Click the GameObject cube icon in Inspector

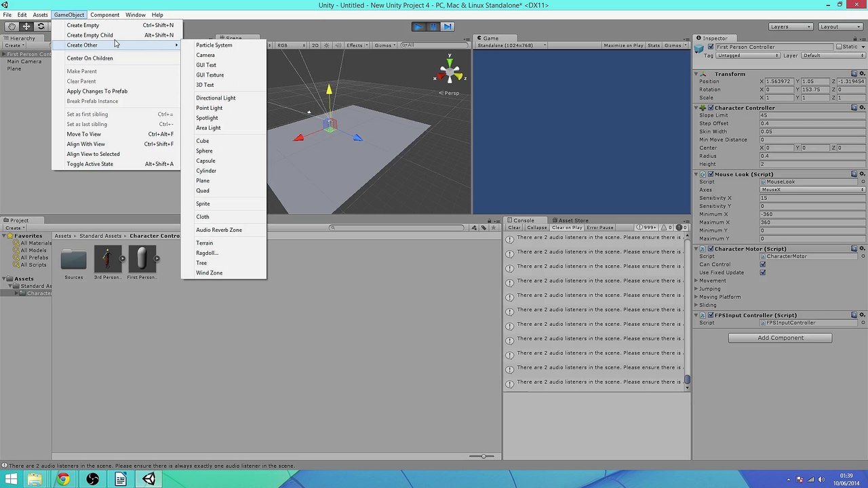click(x=700, y=48)
